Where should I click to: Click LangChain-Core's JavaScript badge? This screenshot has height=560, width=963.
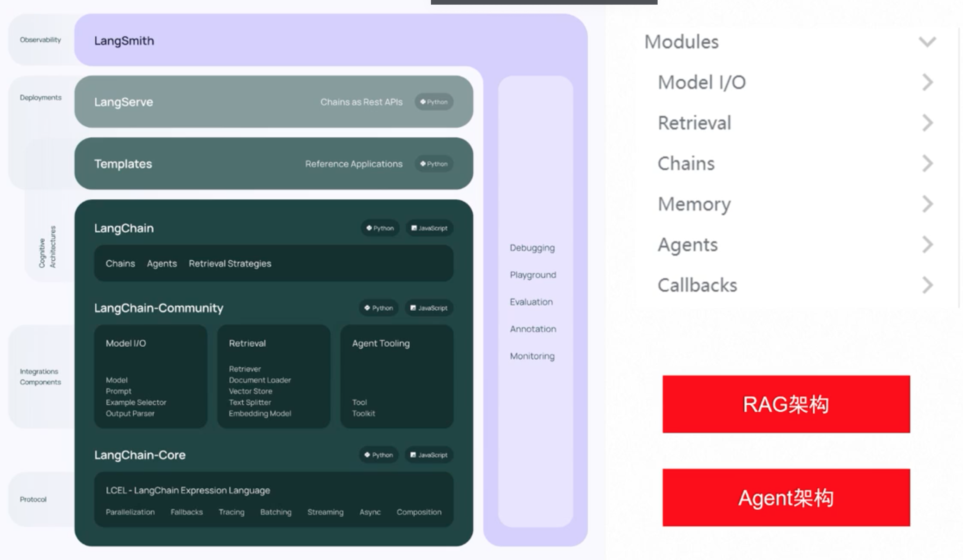(x=429, y=455)
